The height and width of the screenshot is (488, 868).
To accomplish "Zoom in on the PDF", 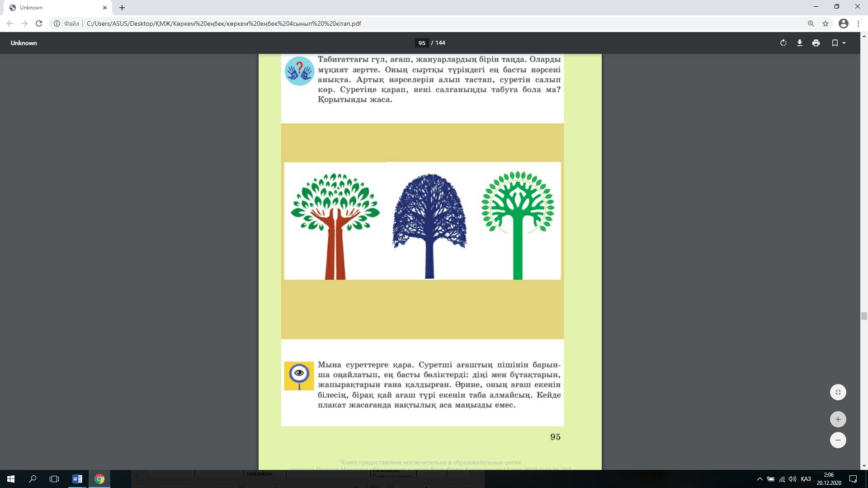I will 838,419.
